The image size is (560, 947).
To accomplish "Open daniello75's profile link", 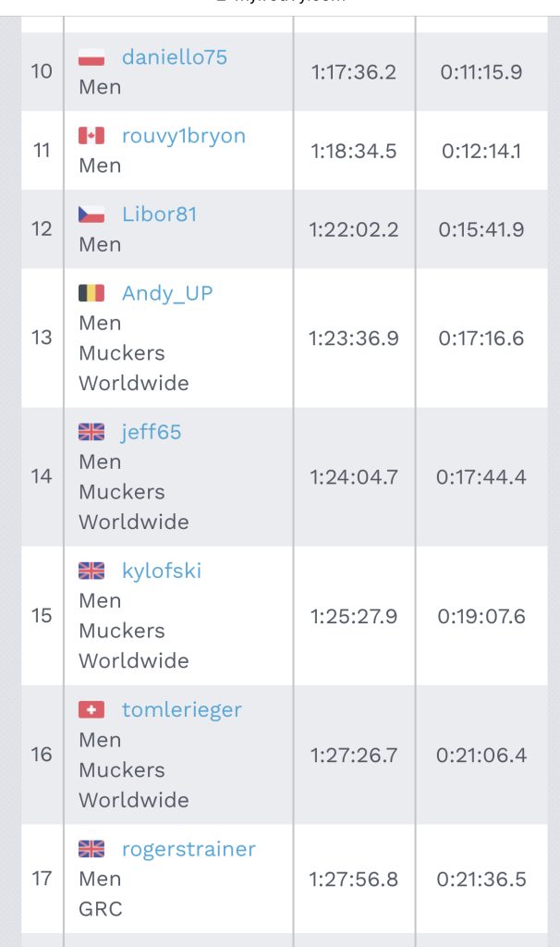I will [x=175, y=57].
